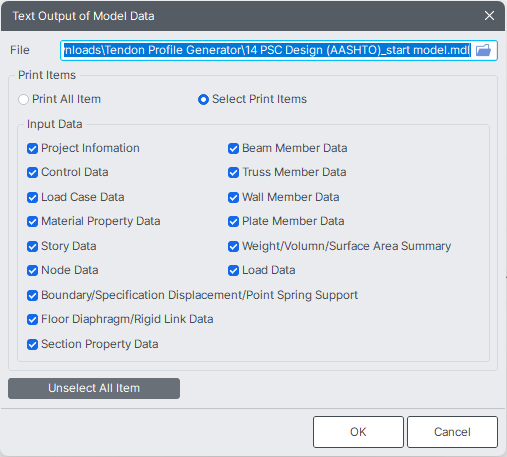The width and height of the screenshot is (507, 457).
Task: Open the file browse folder icon
Action: tap(483, 50)
